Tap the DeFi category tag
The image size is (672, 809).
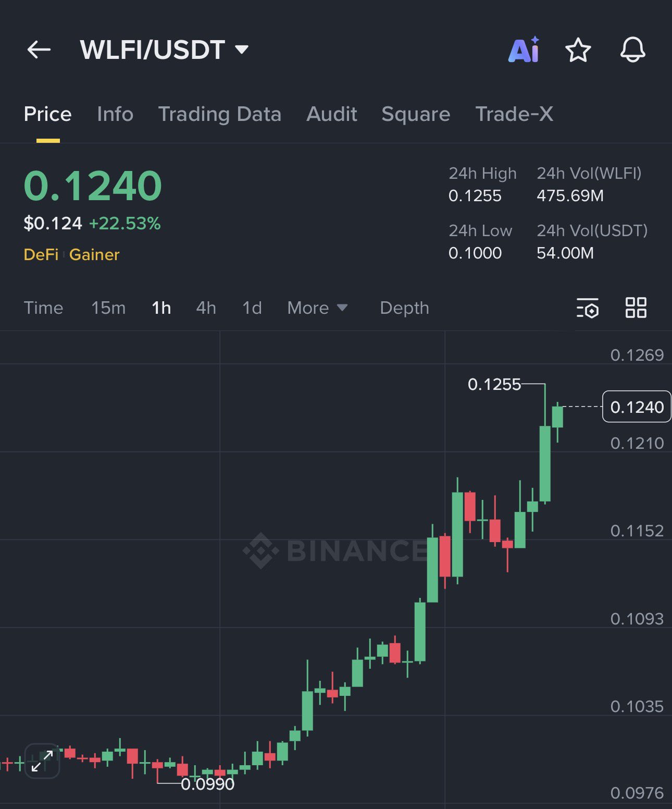point(41,254)
